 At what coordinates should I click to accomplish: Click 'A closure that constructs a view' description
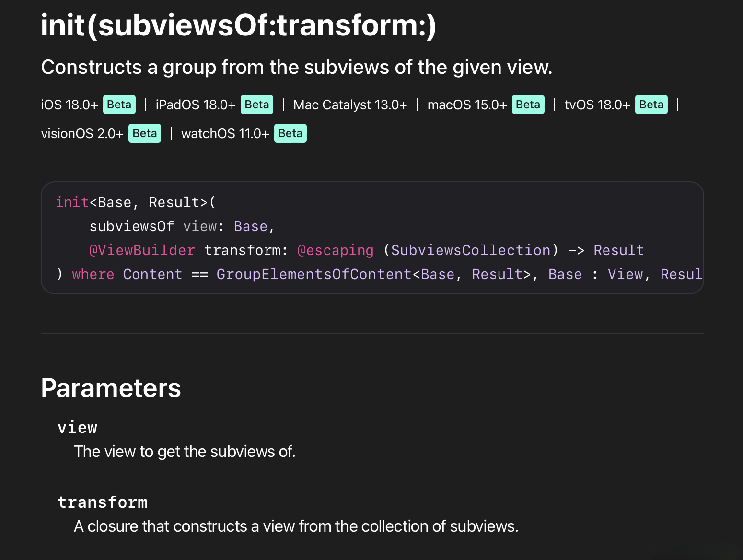click(296, 526)
